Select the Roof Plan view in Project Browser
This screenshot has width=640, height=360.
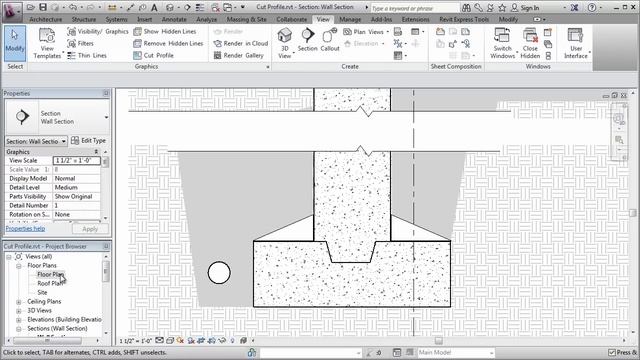point(51,284)
